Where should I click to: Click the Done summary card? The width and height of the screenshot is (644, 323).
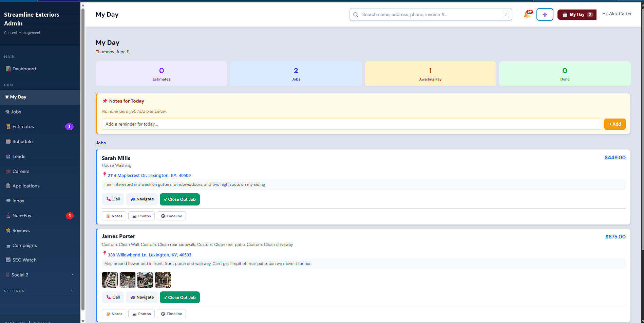click(565, 74)
